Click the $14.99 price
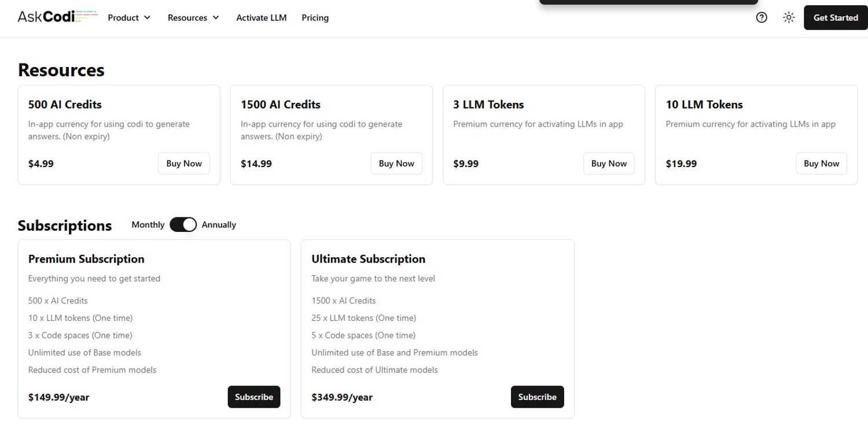 256,164
